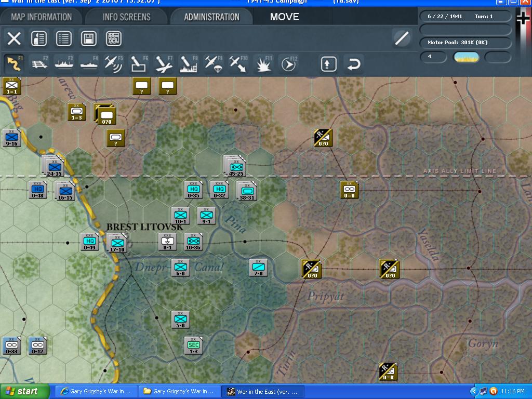
Task: Select Bomb Unit mode (F6) icon
Action: [x=139, y=64]
